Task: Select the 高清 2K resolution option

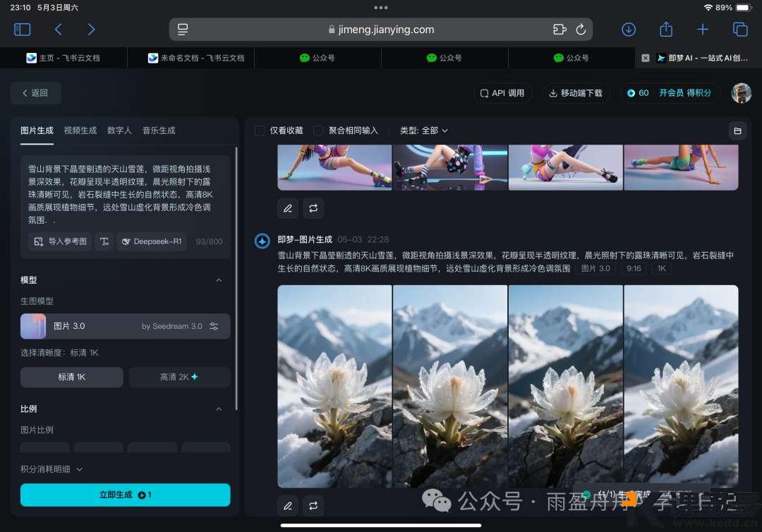Action: click(179, 377)
